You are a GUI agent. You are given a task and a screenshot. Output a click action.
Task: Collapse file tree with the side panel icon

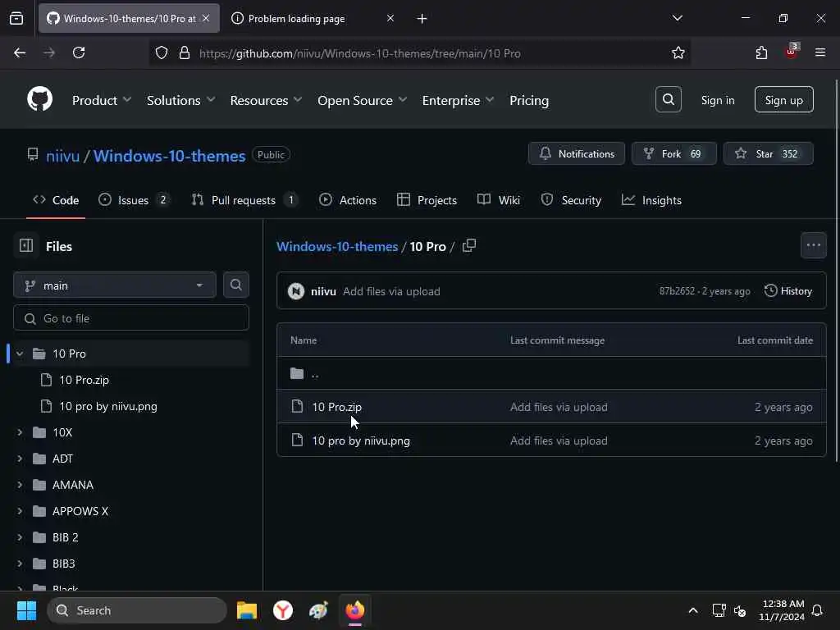[26, 246]
